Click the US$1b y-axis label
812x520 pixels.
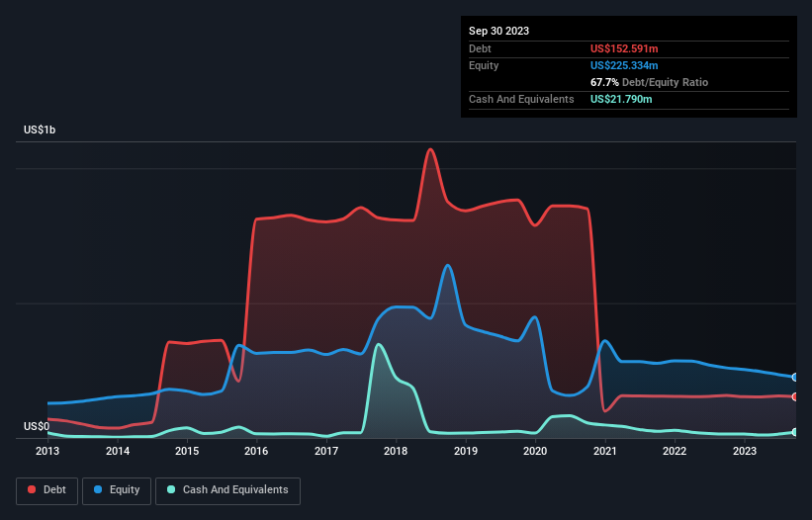[40, 130]
